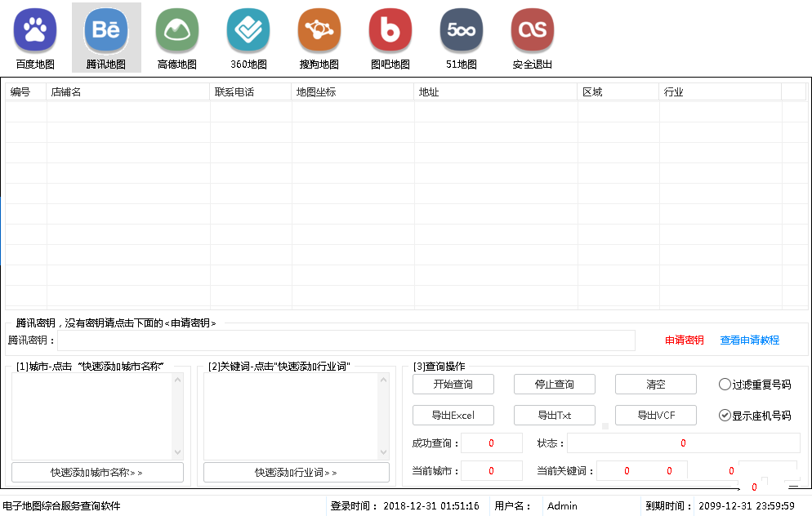The height and width of the screenshot is (516, 812).
Task: Click the Admin username in status bar
Action: point(562,506)
